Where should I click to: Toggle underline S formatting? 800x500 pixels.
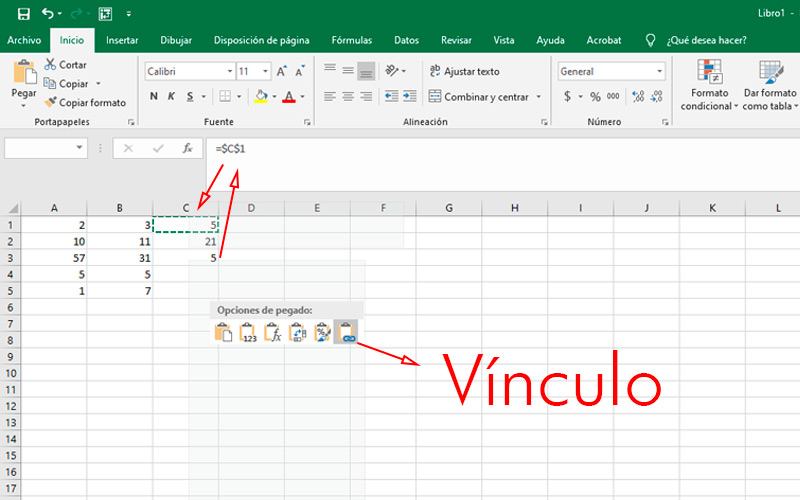190,96
